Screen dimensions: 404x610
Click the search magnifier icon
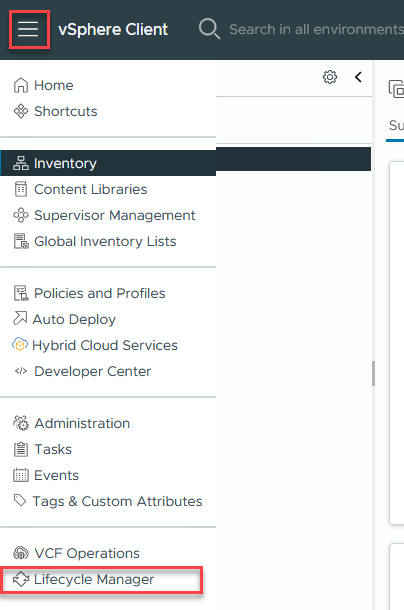click(x=209, y=29)
